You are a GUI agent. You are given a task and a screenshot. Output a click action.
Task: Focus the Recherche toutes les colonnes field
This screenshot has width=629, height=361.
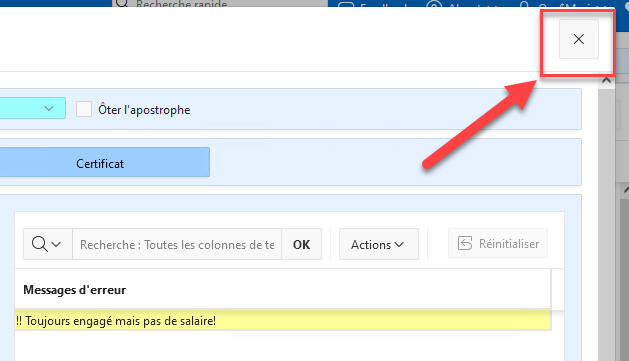pyautogui.click(x=177, y=244)
